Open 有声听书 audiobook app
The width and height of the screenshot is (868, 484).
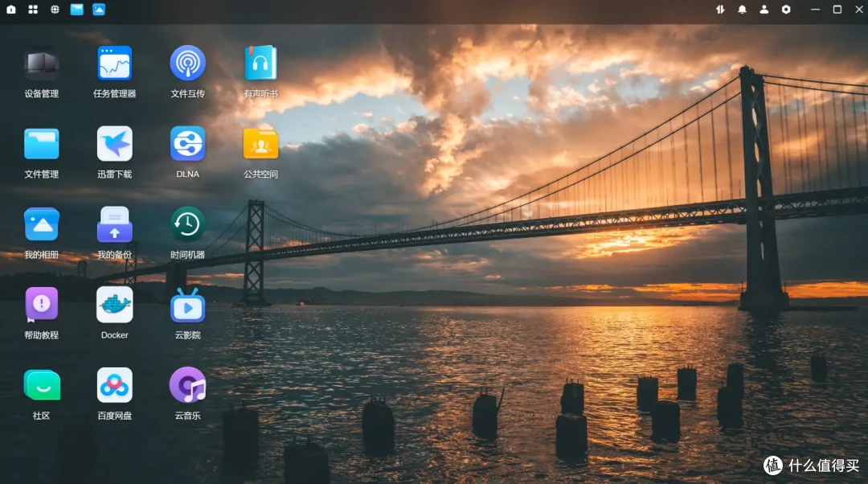tap(260, 64)
